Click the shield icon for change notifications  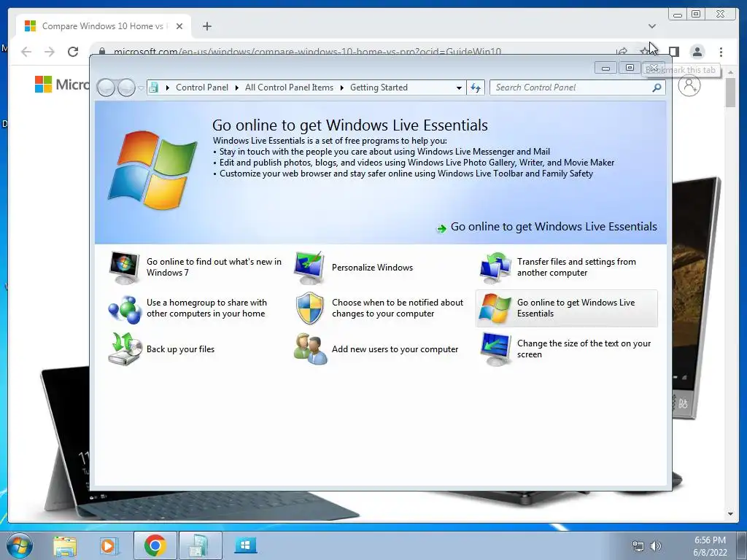tap(309, 308)
